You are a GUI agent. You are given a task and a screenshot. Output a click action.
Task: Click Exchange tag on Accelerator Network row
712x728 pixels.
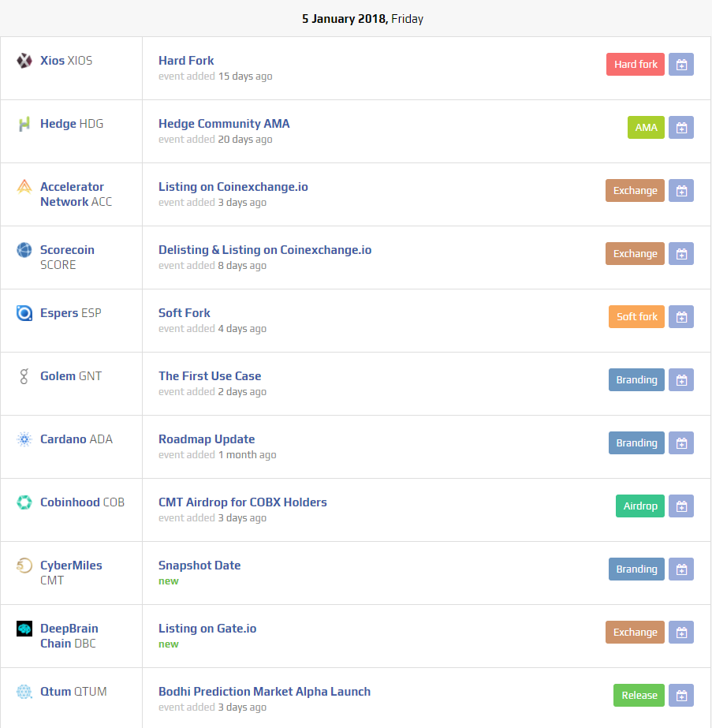[x=635, y=191]
